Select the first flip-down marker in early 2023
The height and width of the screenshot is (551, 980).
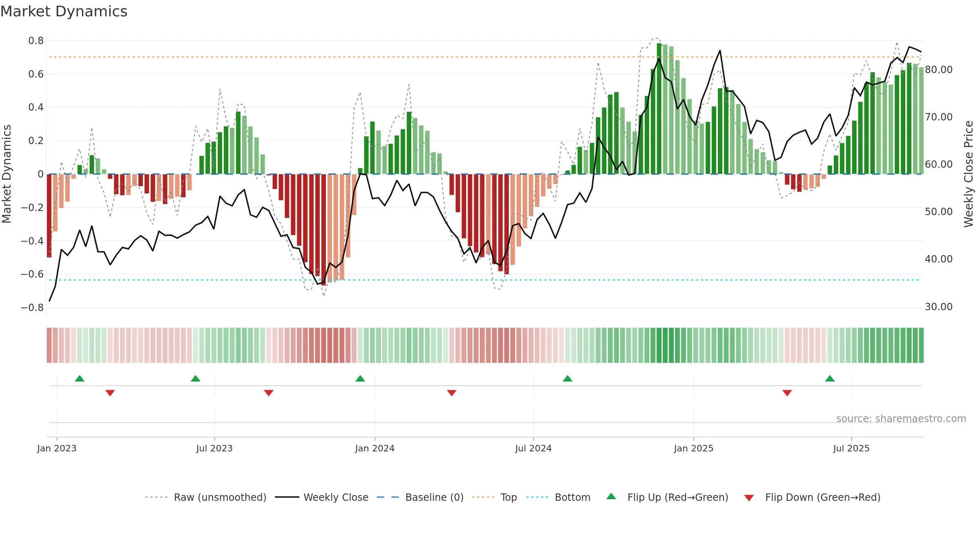pyautogui.click(x=110, y=393)
